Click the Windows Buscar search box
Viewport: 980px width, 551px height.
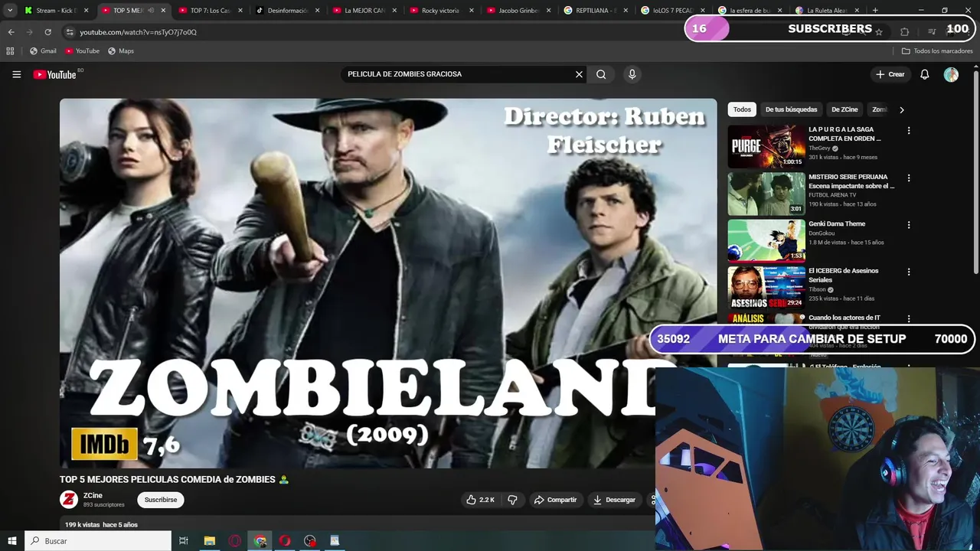98,541
